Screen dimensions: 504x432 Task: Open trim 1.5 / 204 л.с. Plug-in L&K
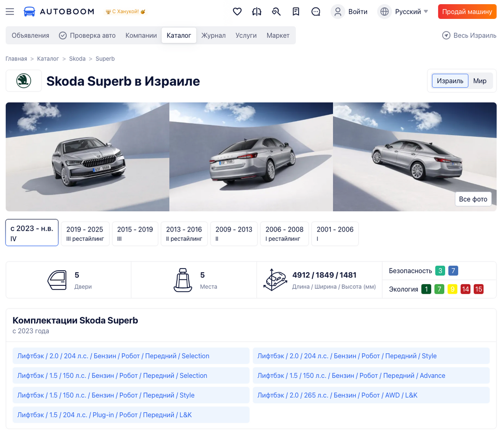[x=131, y=415]
